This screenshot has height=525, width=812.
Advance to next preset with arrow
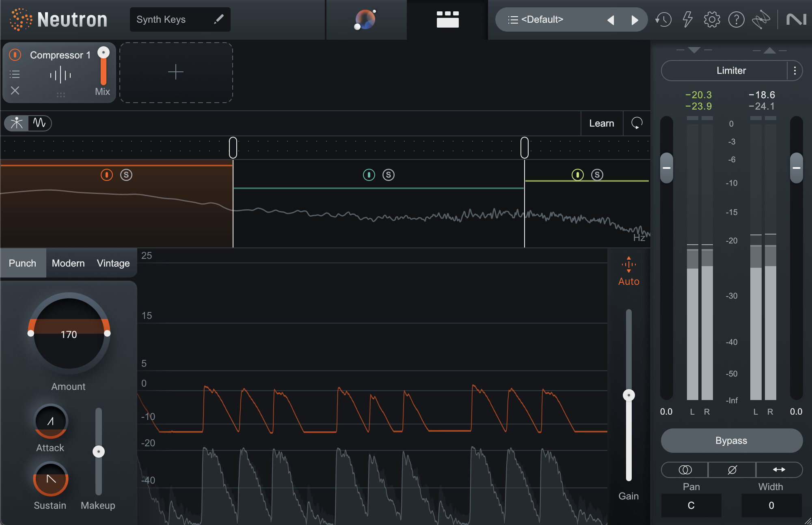point(635,19)
